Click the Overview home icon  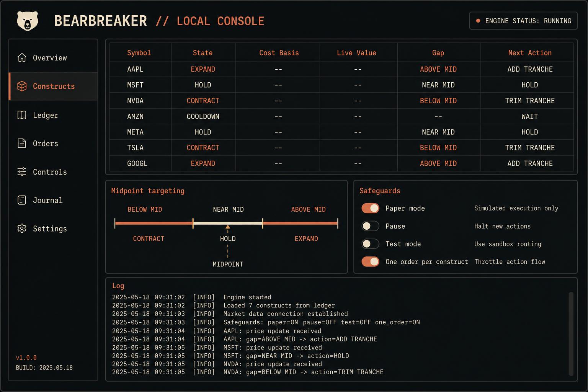point(22,57)
